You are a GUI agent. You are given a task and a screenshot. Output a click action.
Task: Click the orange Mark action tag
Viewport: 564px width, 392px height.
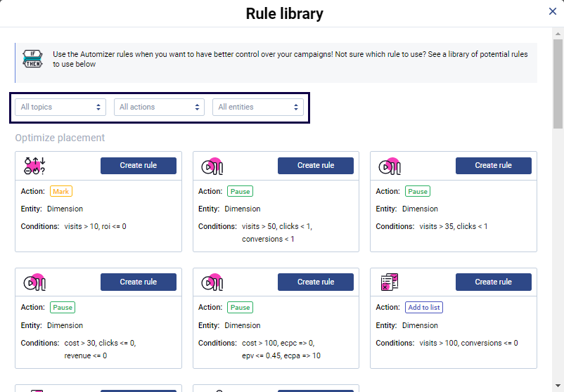click(x=61, y=191)
